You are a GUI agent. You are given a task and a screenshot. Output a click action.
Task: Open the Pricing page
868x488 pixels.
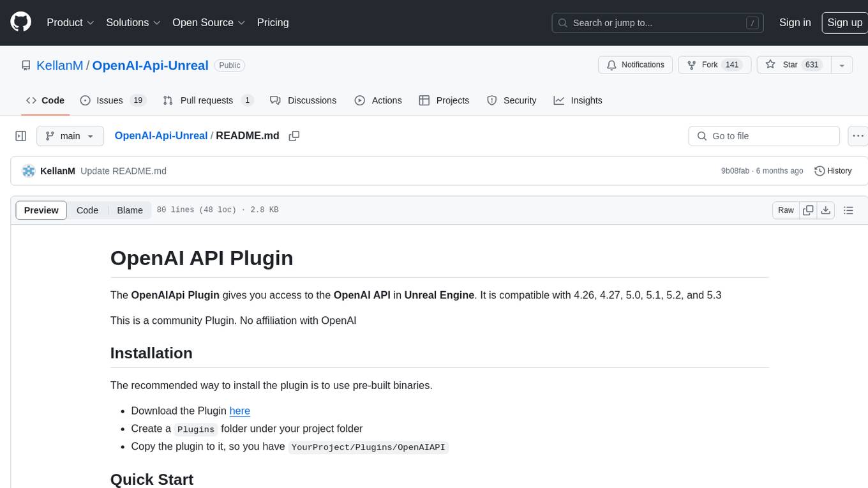[x=273, y=22]
